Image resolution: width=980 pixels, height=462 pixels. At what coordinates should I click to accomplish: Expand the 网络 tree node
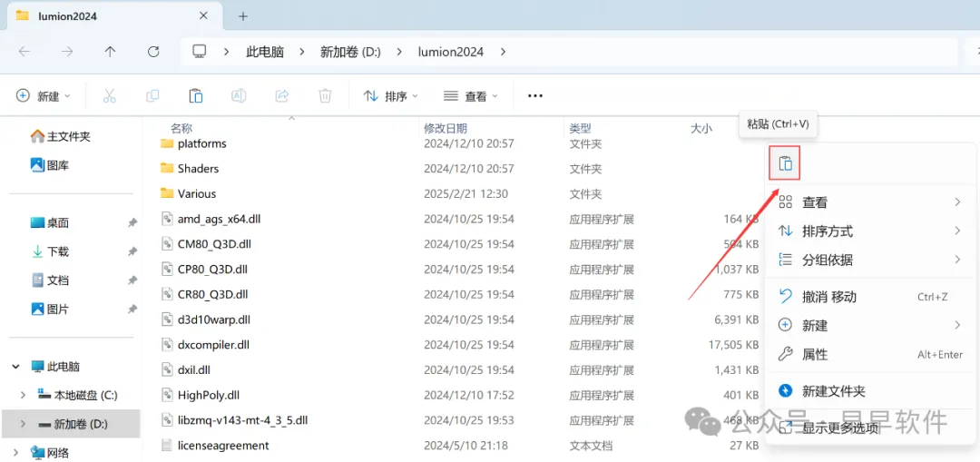[x=16, y=452]
